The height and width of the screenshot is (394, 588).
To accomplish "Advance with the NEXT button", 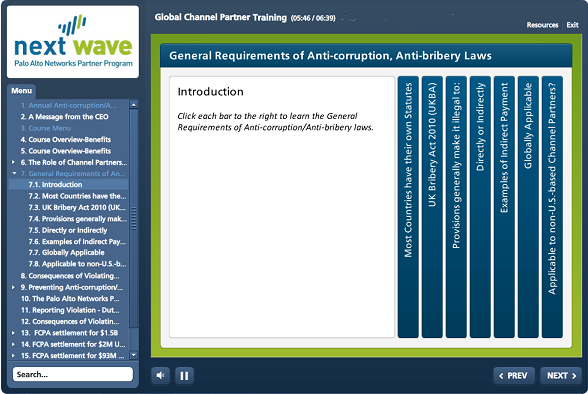I will 561,376.
